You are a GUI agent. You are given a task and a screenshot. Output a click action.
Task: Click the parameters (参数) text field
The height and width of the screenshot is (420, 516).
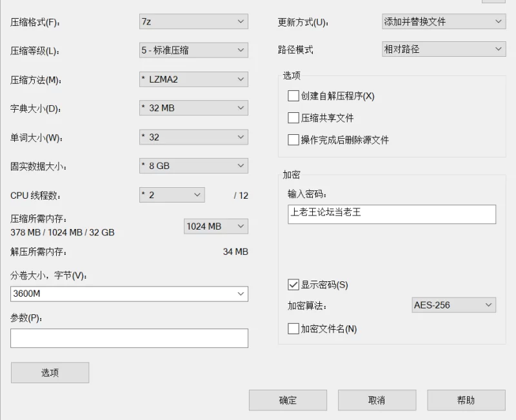129,338
